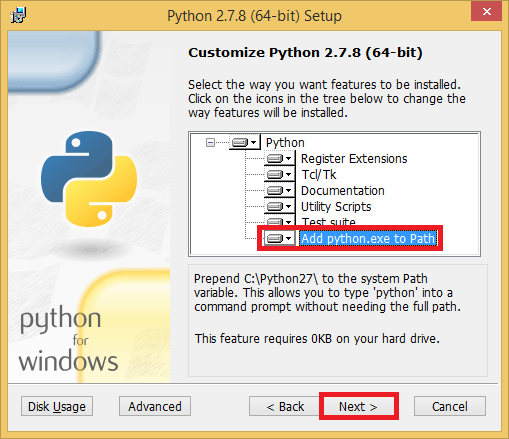Select Utility Scripts feature label
The image size is (509, 439).
click(336, 206)
